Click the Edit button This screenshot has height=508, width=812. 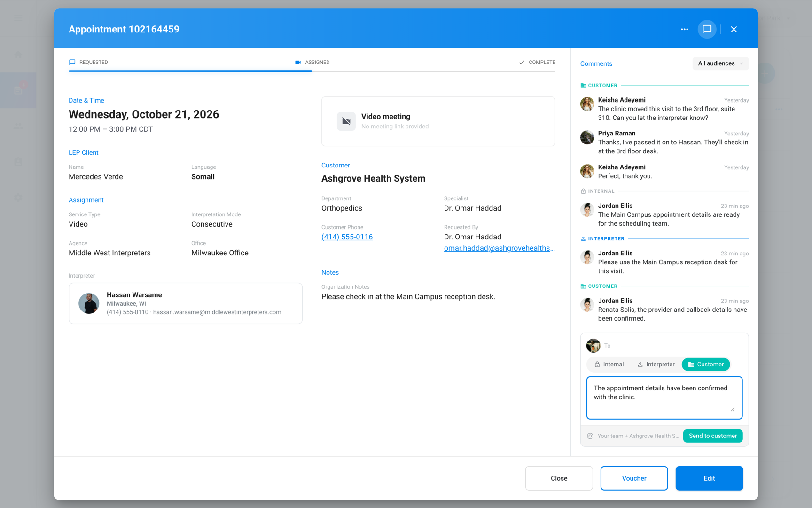(709, 478)
